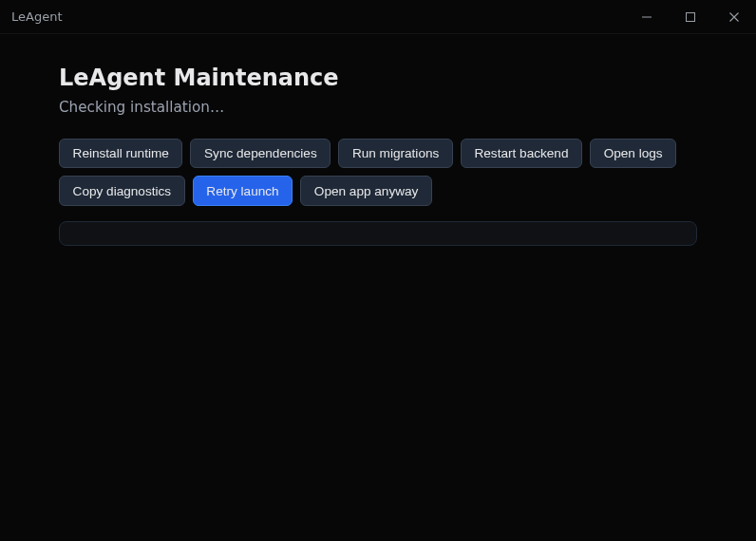756x541 pixels.
Task: Sync dependencies for the installation
Action: [260, 153]
